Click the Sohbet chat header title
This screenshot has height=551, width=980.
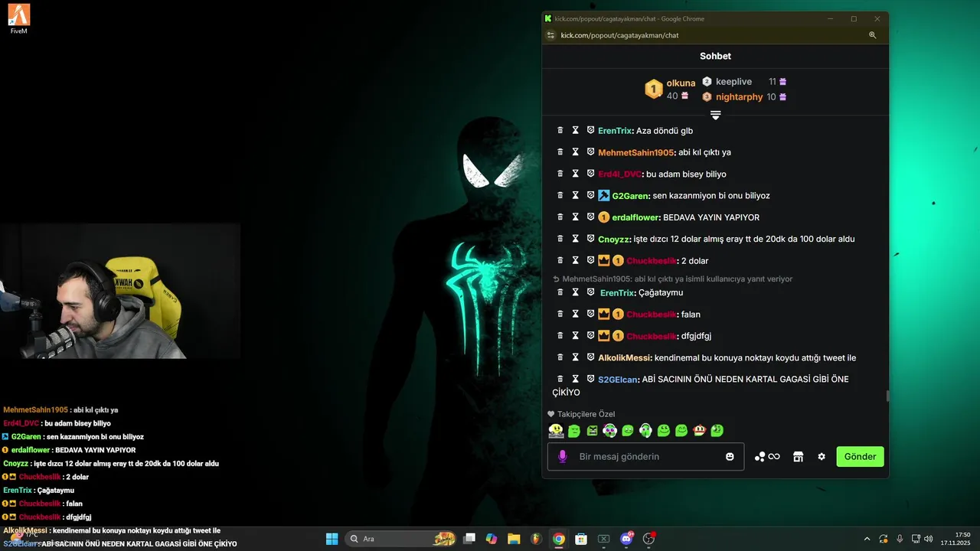pos(715,56)
